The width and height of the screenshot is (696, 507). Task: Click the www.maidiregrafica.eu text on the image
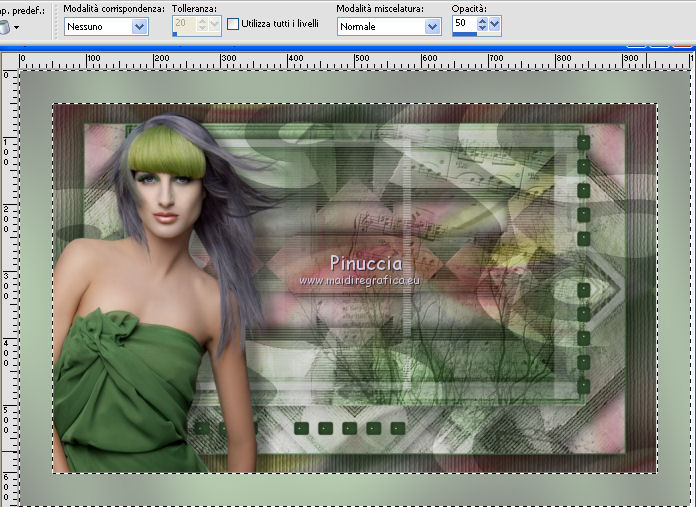coord(359,280)
